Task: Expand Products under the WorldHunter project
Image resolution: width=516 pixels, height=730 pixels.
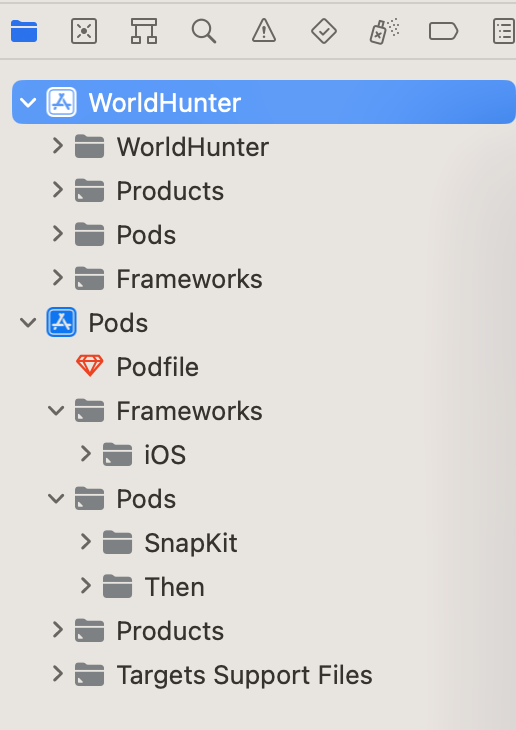Action: coord(57,190)
